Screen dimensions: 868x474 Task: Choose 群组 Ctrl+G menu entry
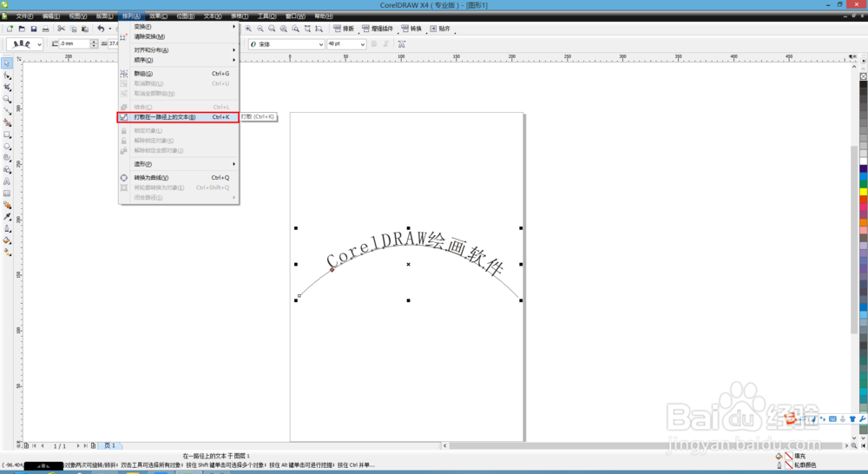(x=178, y=73)
